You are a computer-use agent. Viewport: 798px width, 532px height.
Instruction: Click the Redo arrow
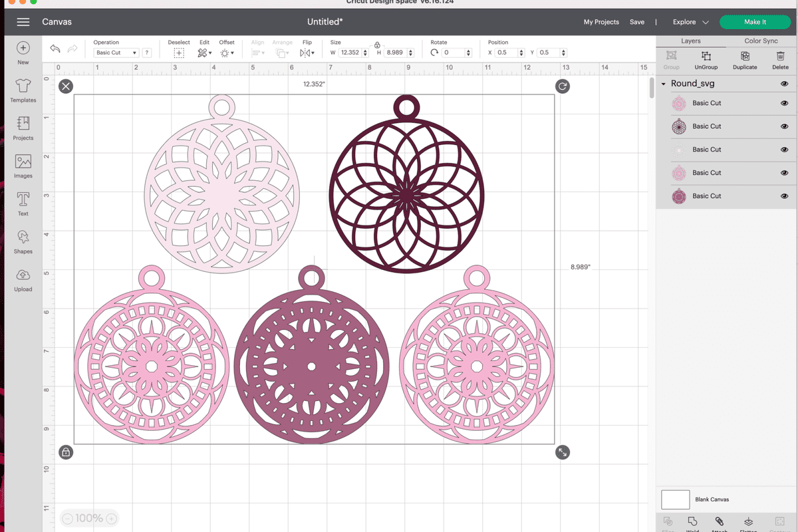tap(72, 49)
